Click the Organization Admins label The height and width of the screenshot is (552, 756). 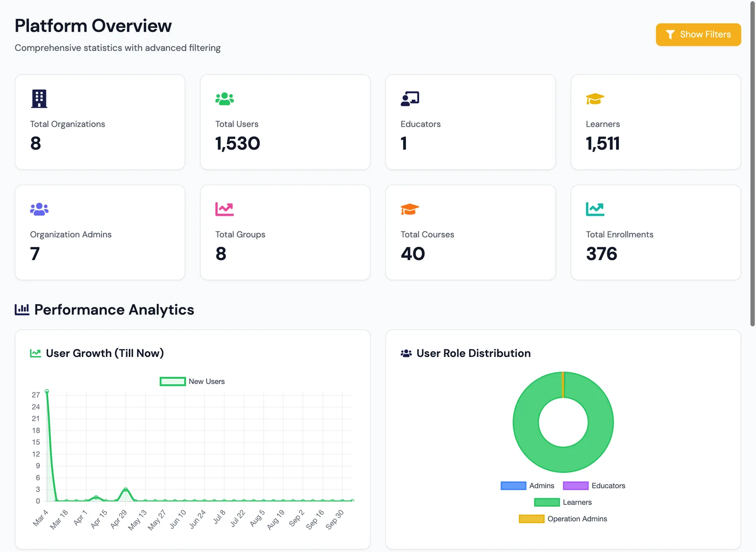pyautogui.click(x=71, y=235)
